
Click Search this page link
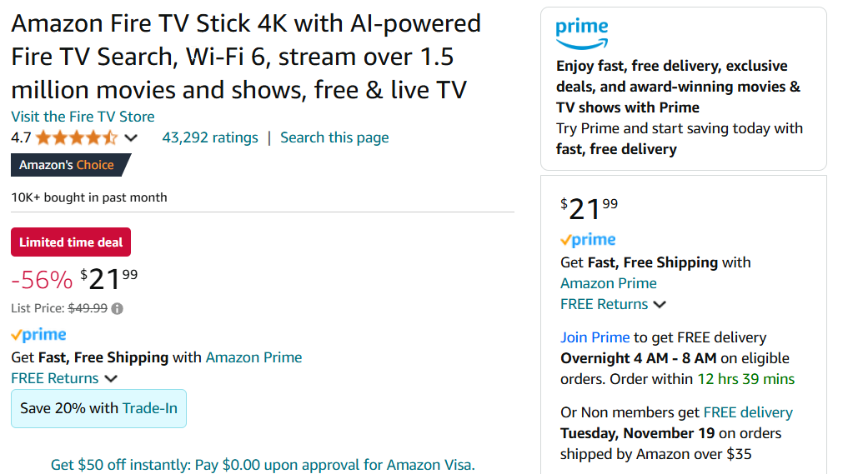click(x=334, y=137)
